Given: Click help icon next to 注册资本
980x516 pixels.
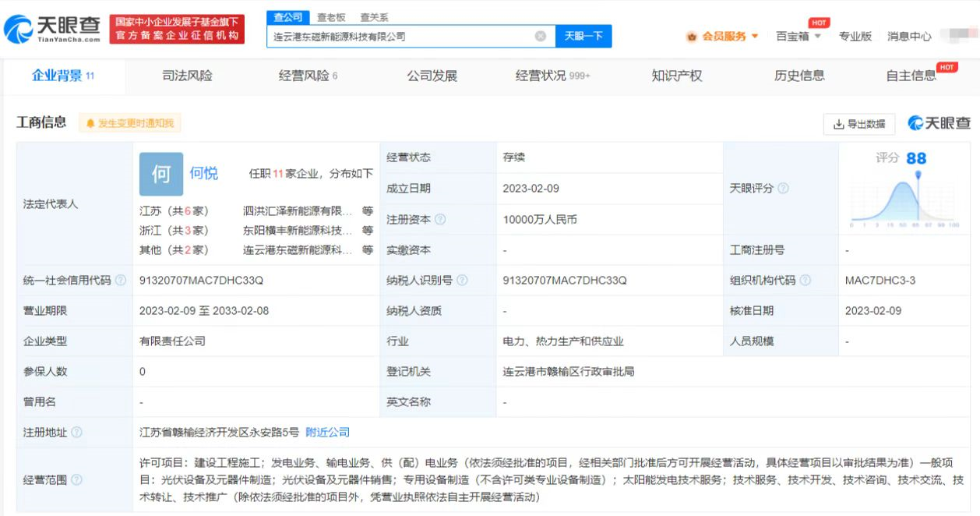Looking at the screenshot, I should click(440, 220).
